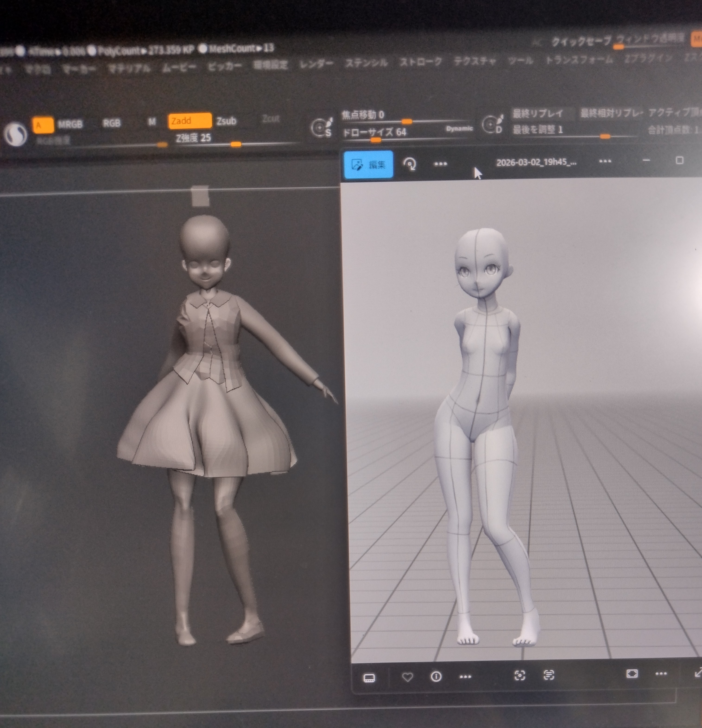
Task: Toggle the filmstrip view icon
Action: point(369,678)
